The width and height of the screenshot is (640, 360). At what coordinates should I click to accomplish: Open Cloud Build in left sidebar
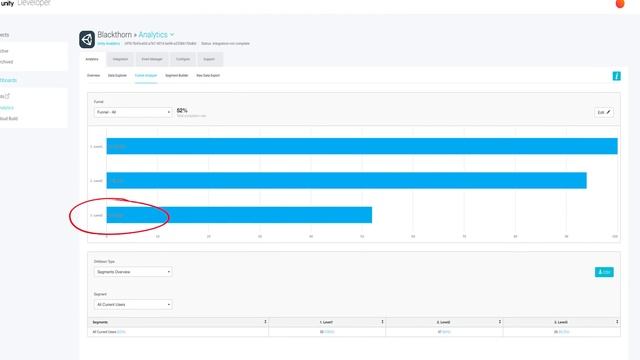pos(9,119)
